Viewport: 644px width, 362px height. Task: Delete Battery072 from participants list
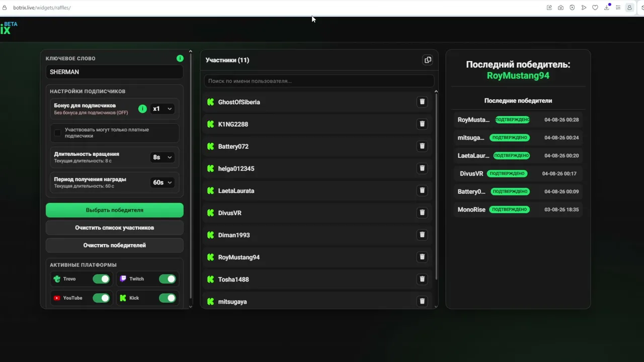422,146
